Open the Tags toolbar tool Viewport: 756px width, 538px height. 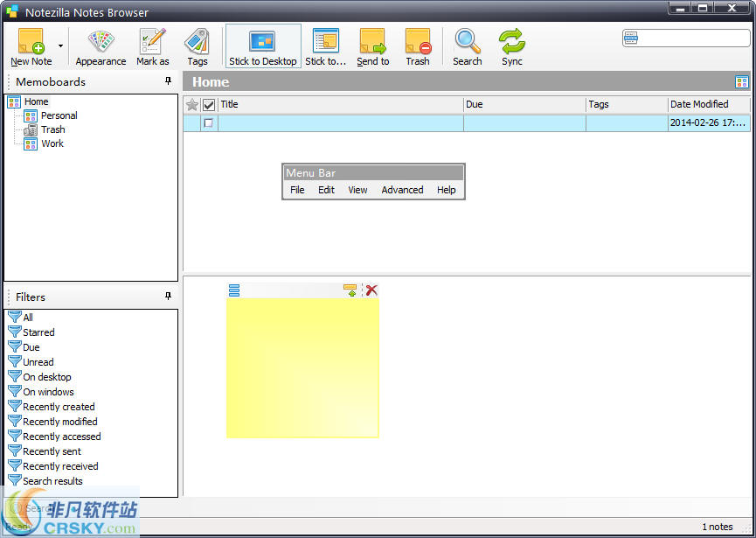pos(198,47)
